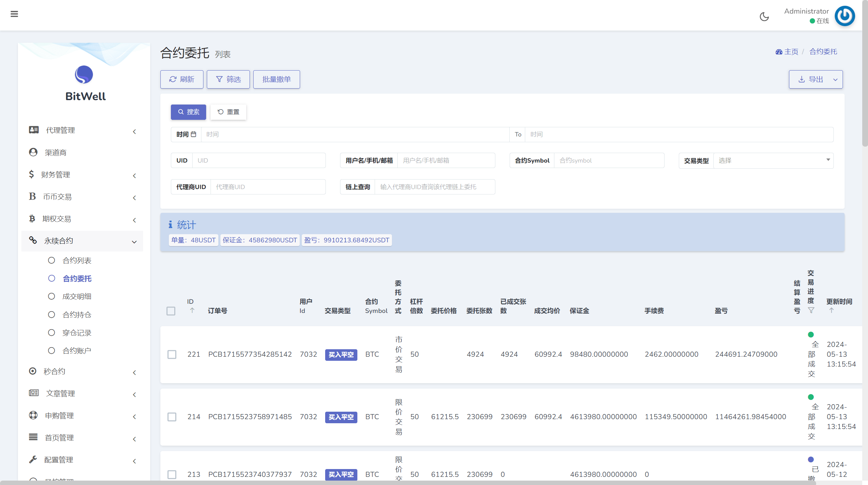This screenshot has width=868, height=485.
Task: Sort by ID column arrow
Action: [x=192, y=310]
